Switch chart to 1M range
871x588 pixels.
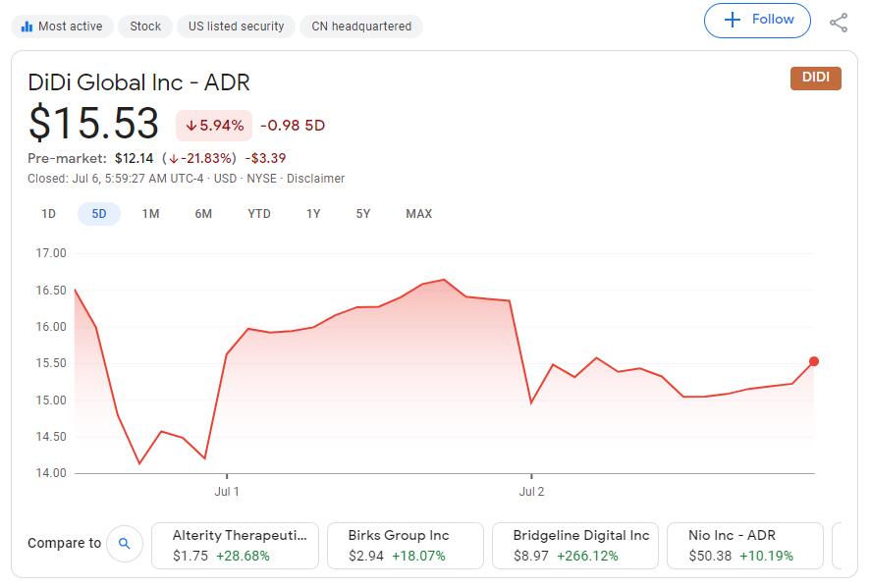tap(150, 214)
